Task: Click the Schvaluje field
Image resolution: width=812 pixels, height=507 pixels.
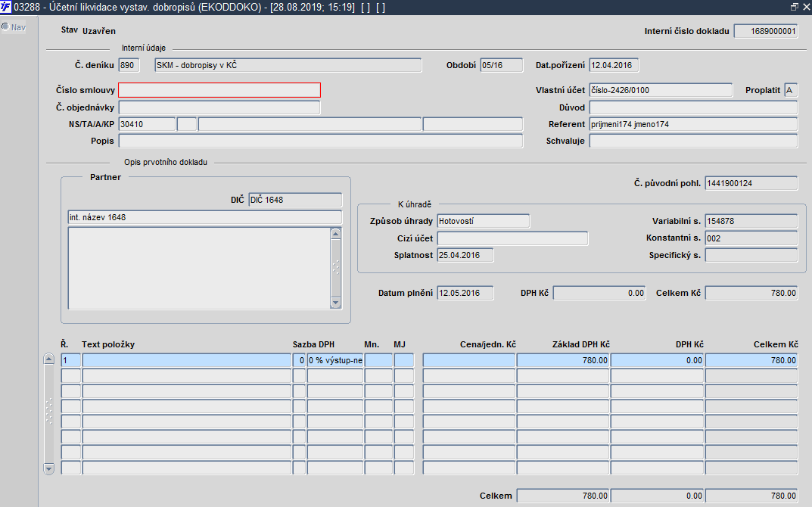Action: coord(693,141)
